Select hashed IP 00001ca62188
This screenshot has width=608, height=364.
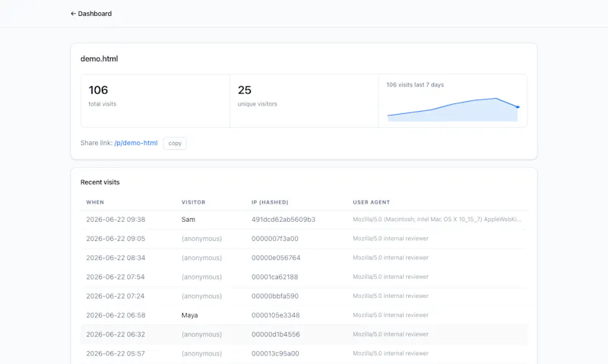(275, 277)
